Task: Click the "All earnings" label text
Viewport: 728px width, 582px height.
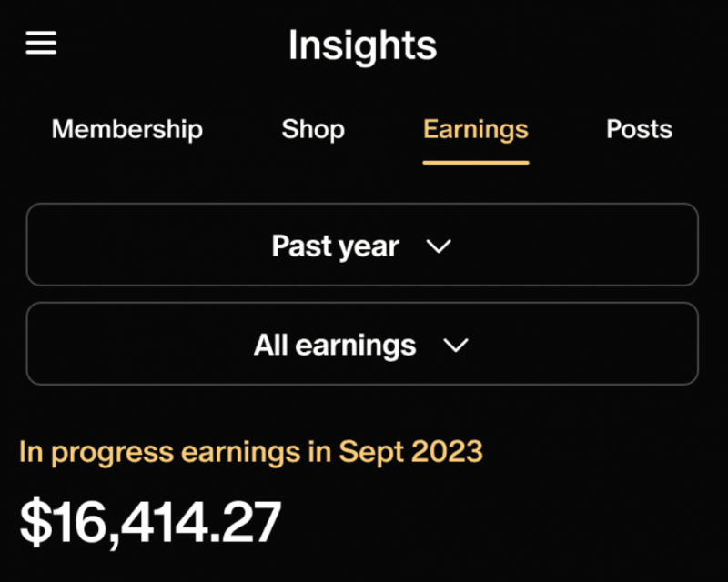Action: point(334,346)
